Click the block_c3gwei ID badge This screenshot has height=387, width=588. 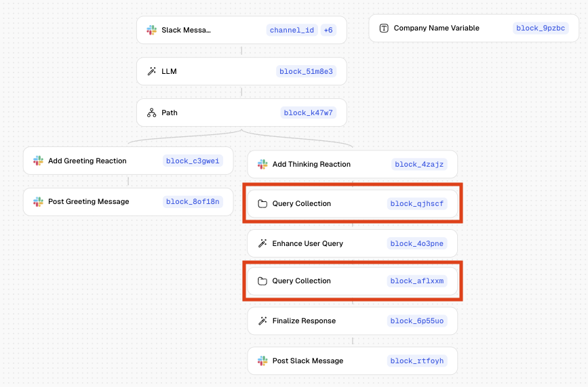(x=193, y=161)
